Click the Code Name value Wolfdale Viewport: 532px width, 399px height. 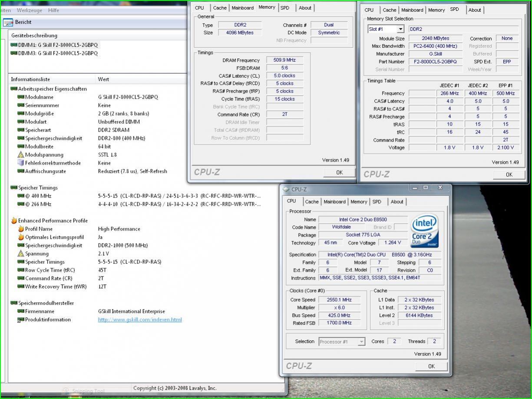click(x=341, y=227)
